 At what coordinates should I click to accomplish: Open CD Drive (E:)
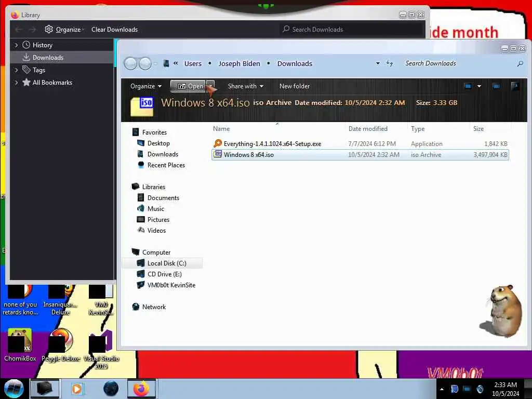tap(165, 274)
